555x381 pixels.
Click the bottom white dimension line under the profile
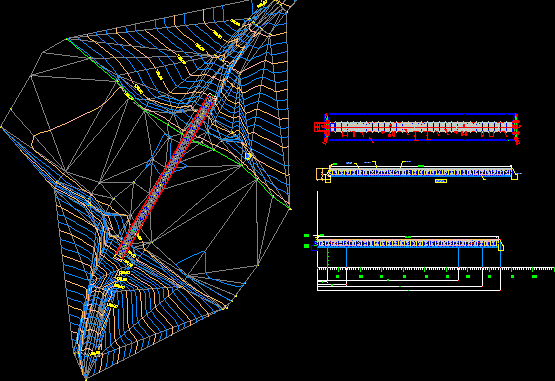click(409, 290)
